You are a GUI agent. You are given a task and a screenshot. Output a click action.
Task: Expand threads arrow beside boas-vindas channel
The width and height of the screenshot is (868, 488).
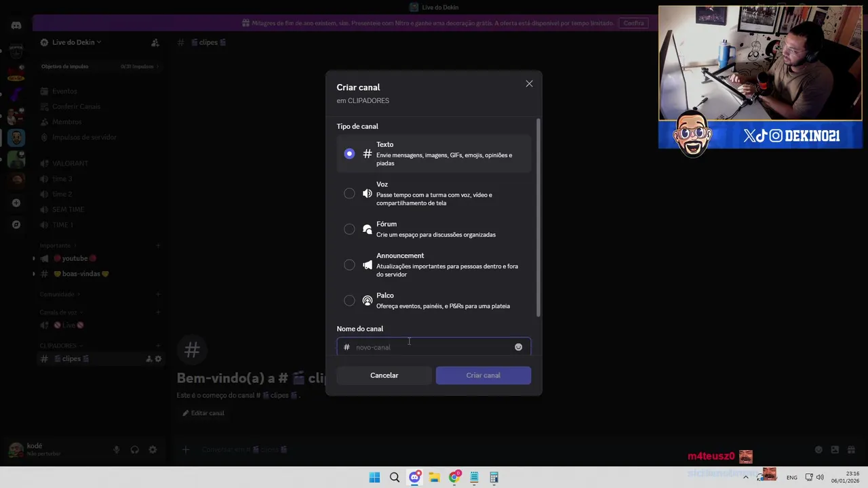pyautogui.click(x=34, y=274)
